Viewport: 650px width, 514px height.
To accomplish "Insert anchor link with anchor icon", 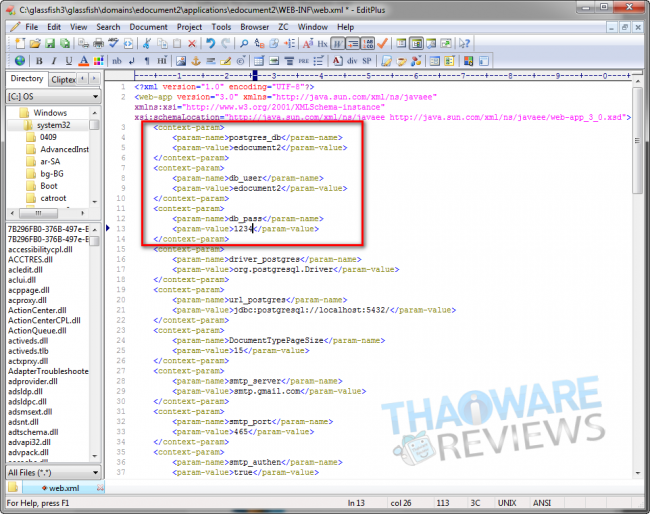I will (x=196, y=61).
